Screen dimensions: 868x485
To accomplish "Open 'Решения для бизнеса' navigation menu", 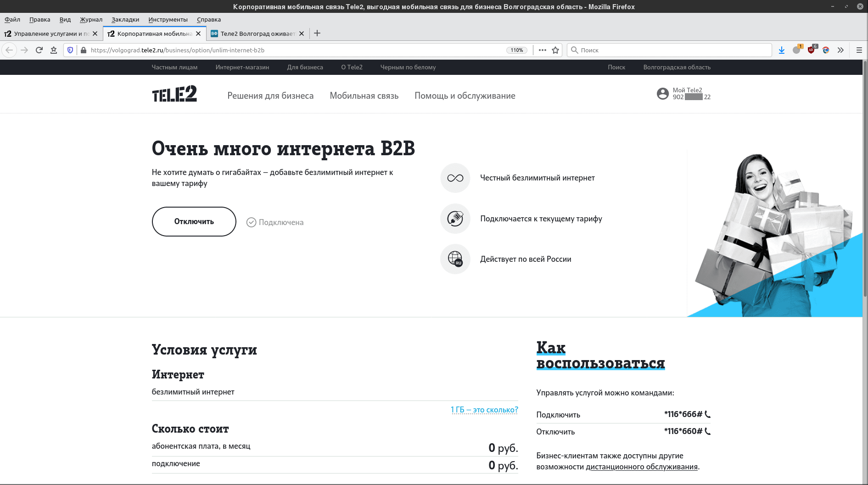I will [270, 96].
